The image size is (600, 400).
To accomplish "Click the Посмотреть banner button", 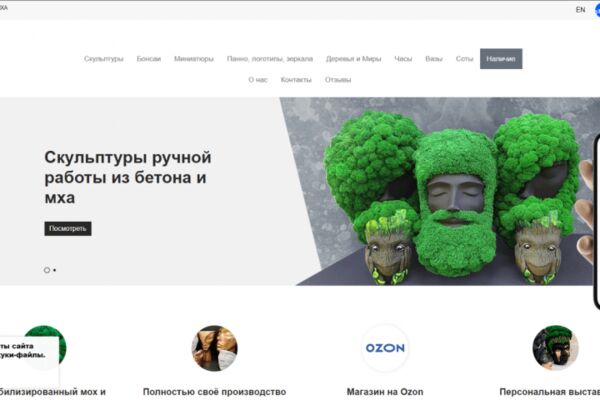I will click(x=68, y=229).
